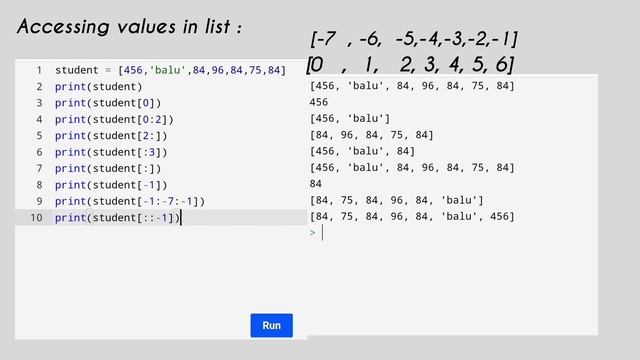
Task: Click line number 5 in gutter
Action: coord(39,136)
